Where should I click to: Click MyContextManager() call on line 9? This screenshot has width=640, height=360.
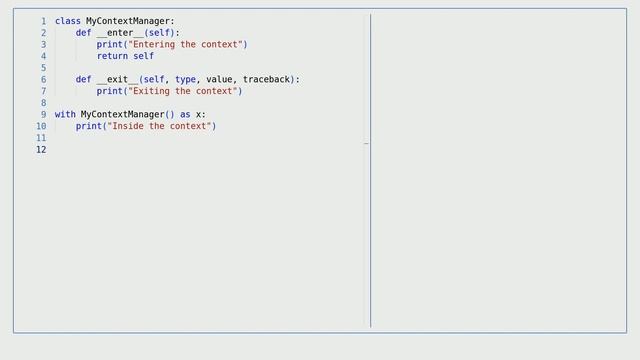point(128,114)
